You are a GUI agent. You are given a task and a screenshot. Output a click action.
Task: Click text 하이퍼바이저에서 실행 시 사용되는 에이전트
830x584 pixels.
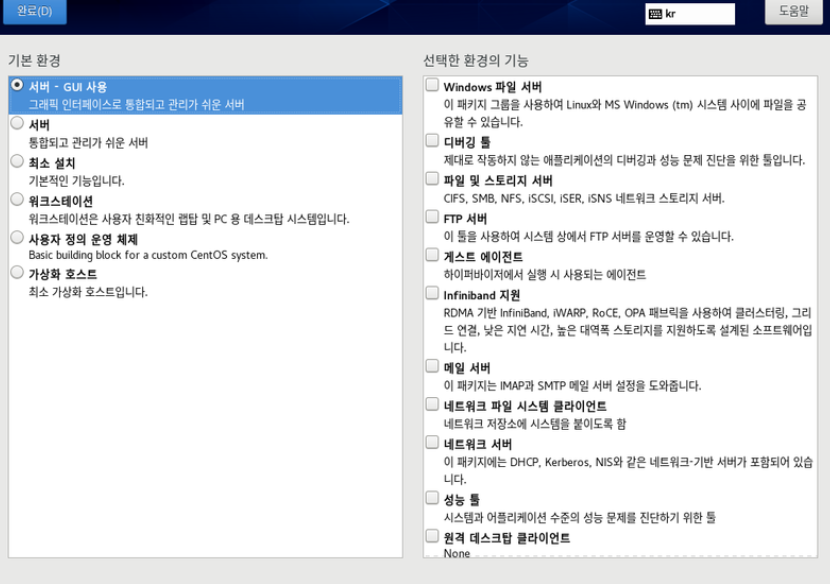pos(545,274)
